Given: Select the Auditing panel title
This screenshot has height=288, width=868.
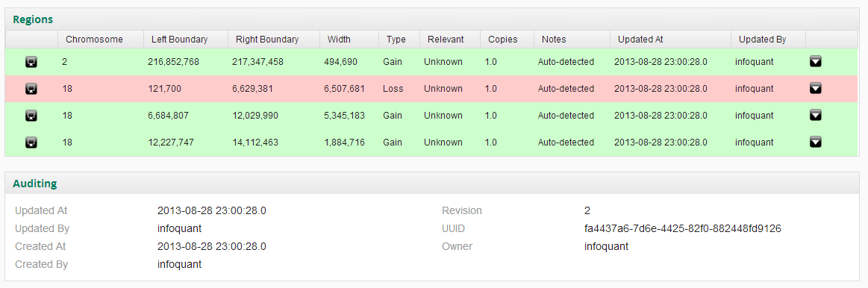Looking at the screenshot, I should click(34, 184).
